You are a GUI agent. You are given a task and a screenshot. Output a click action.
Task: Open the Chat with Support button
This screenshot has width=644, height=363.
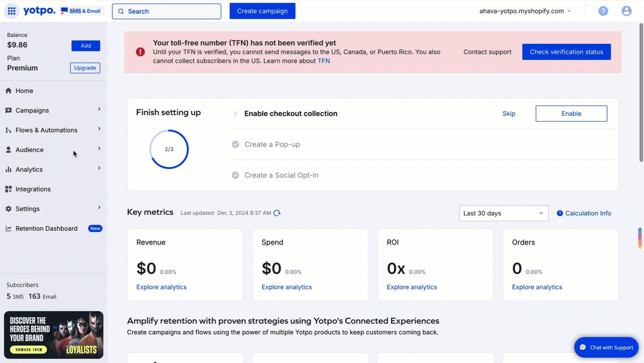(606, 347)
